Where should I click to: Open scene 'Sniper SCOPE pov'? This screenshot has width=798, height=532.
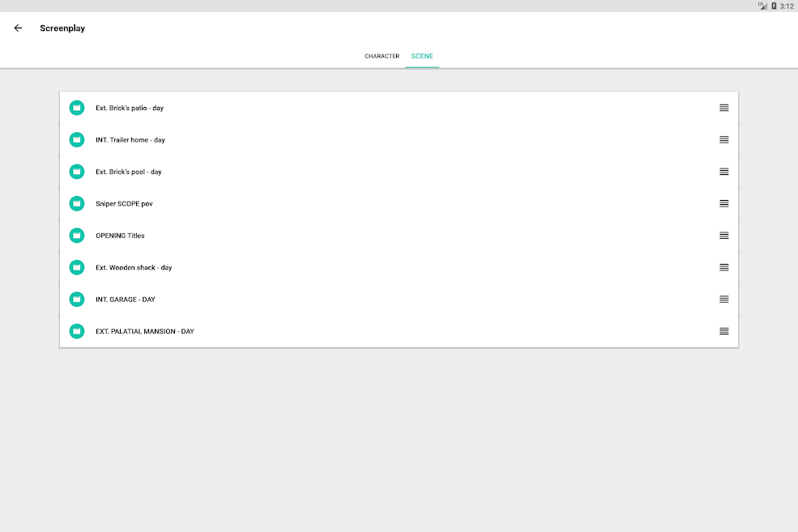coord(399,203)
